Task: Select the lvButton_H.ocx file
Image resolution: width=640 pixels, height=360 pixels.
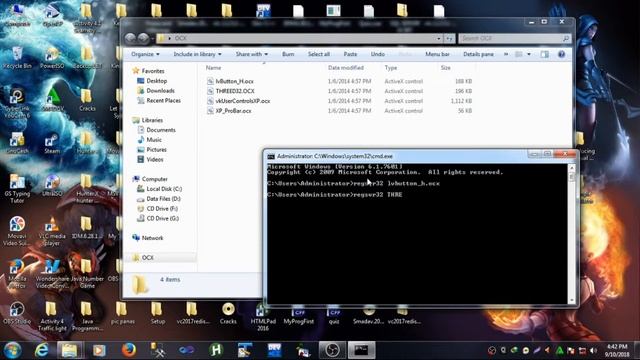Action: 230,81
